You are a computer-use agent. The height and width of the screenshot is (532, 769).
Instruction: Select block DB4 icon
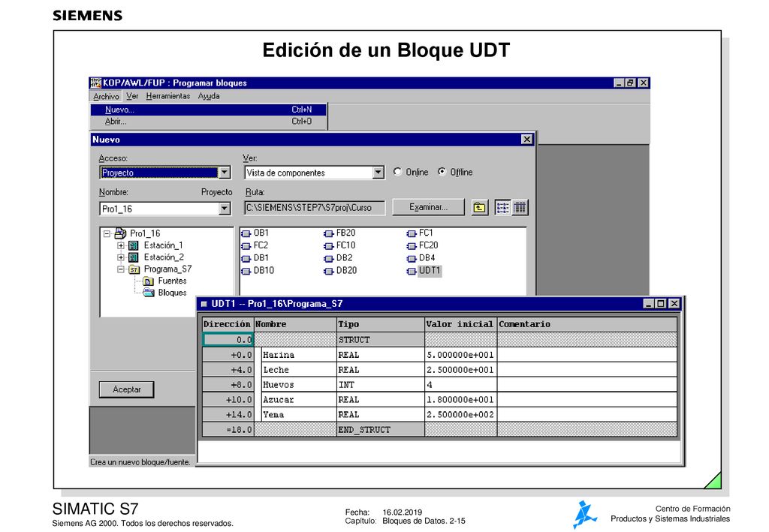[x=412, y=259]
